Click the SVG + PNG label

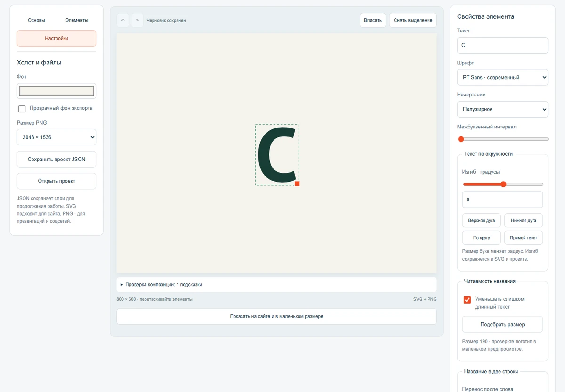pos(425,299)
